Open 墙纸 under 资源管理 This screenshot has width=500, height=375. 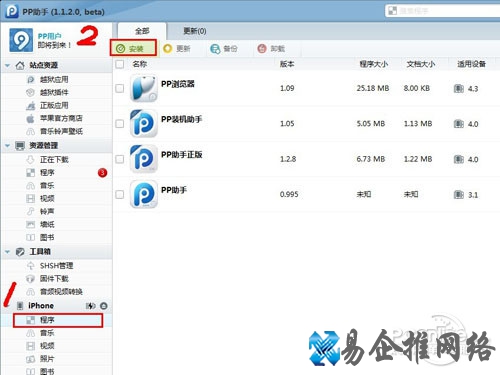(x=47, y=224)
